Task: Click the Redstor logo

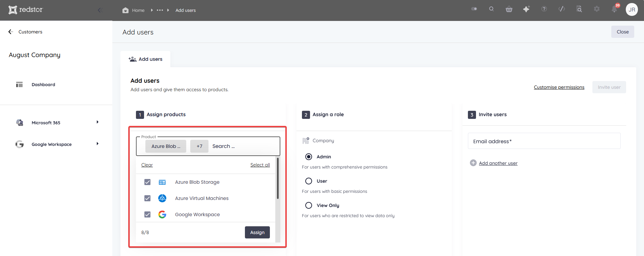Action: (26, 10)
